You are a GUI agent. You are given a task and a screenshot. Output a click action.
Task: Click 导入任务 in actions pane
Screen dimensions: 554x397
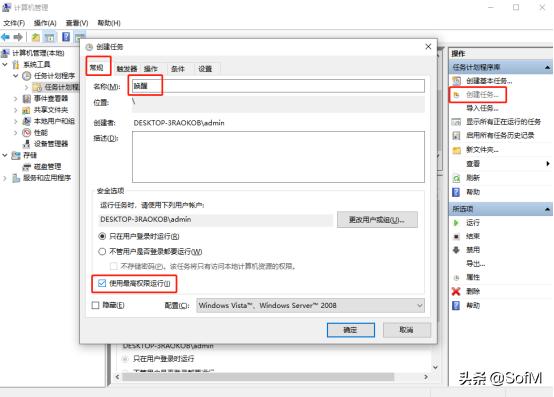click(482, 108)
